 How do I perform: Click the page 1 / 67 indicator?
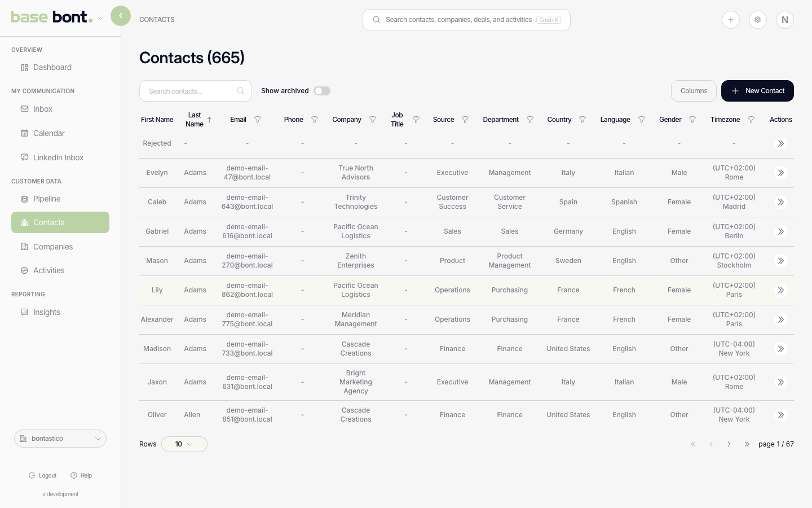pos(776,444)
